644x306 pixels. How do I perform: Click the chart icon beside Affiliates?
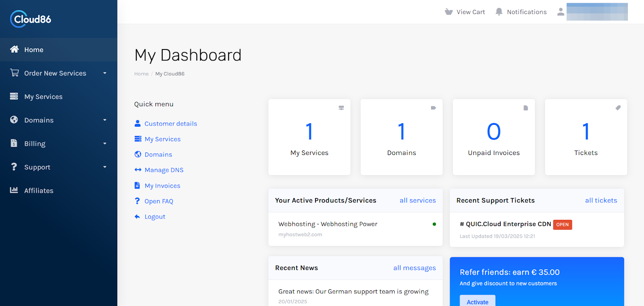pyautogui.click(x=14, y=190)
